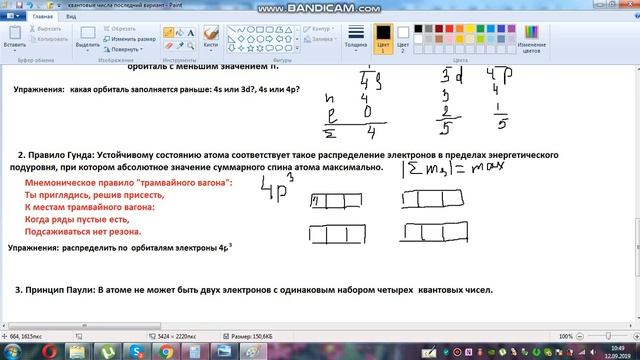Expand the shapes gallery more arrow
Screen dimensions: 640x360
coord(297,49)
